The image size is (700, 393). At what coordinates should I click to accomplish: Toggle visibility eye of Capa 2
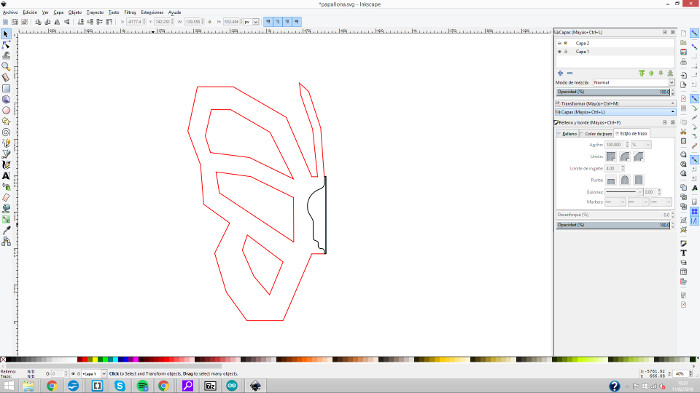point(559,43)
